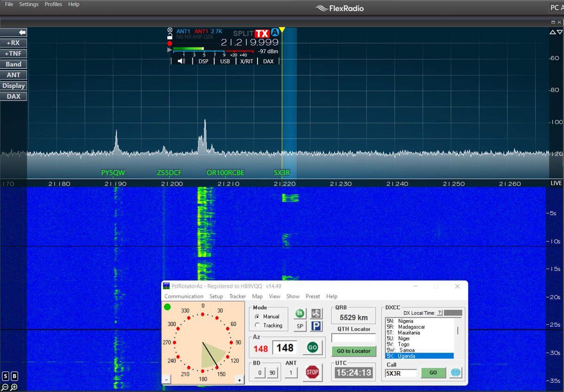Screen dimensions: 564x392
Task: Click the SP short path button
Action: [x=300, y=326]
